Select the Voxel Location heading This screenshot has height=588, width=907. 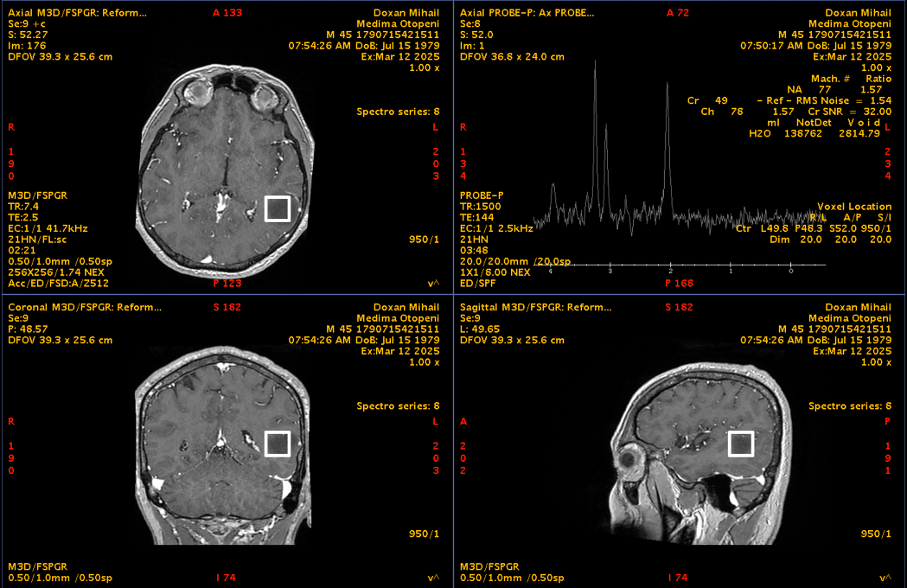coord(853,207)
